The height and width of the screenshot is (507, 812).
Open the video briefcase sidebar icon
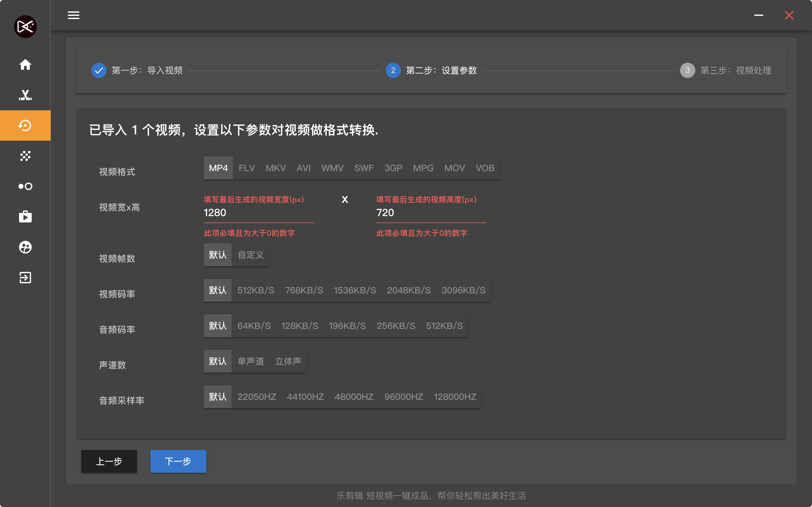[25, 217]
